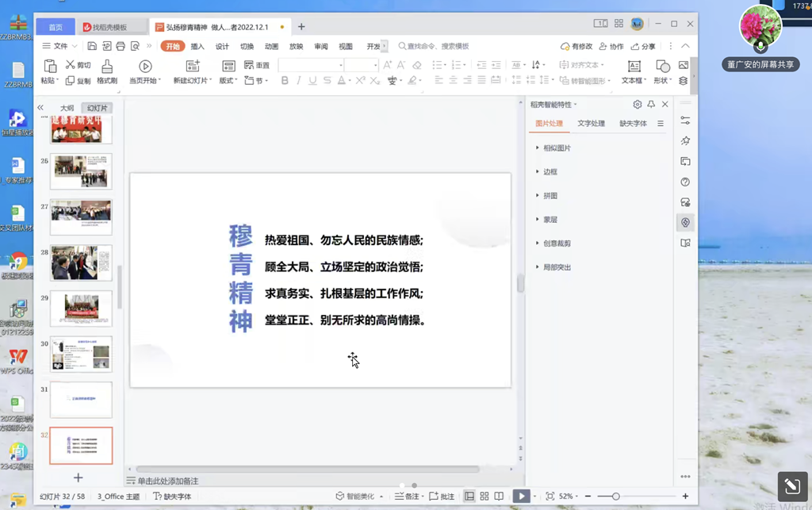
Task: Select slide 28 thumbnail
Action: [x=81, y=263]
